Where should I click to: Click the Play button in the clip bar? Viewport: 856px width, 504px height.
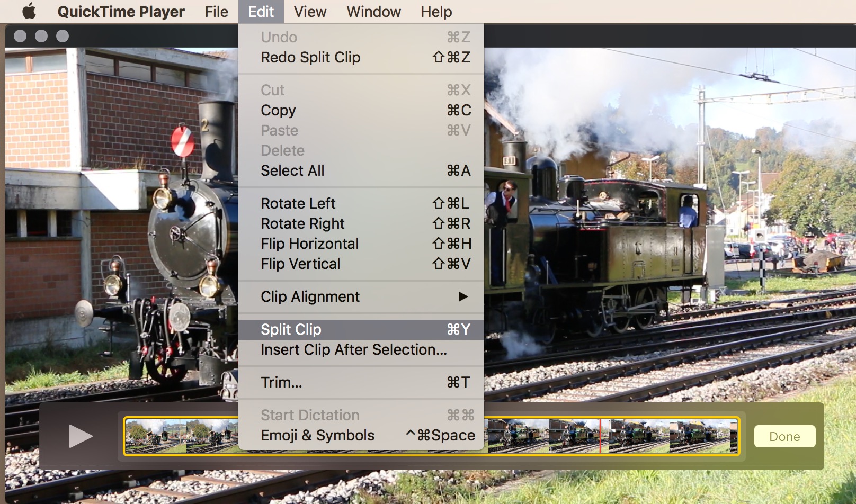81,436
